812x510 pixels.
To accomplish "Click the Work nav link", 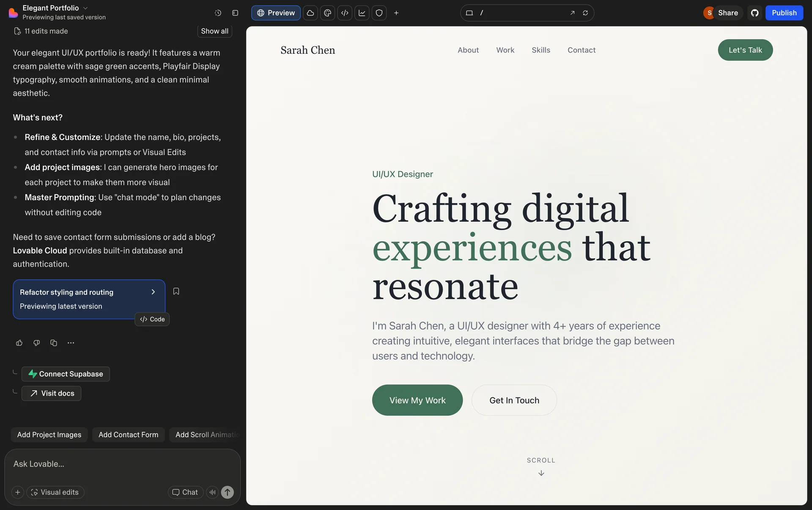I will pos(505,50).
